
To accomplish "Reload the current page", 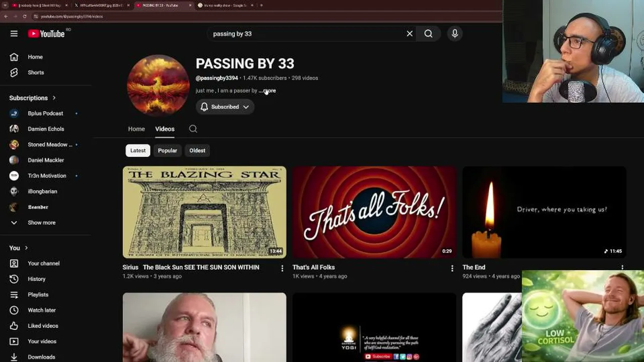I will point(25,17).
